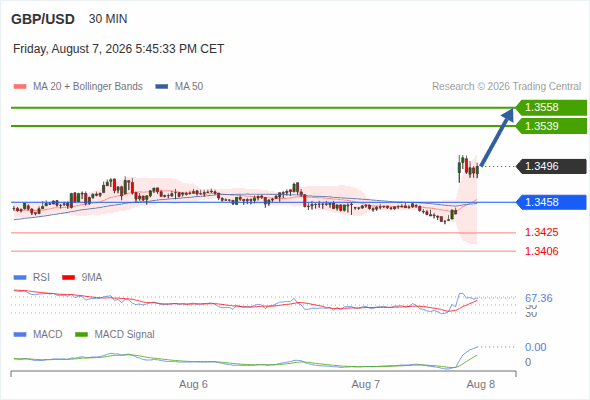This screenshot has width=590, height=400.
Task: Toggle the MACD Signal legend entry
Action: pyautogui.click(x=115, y=334)
